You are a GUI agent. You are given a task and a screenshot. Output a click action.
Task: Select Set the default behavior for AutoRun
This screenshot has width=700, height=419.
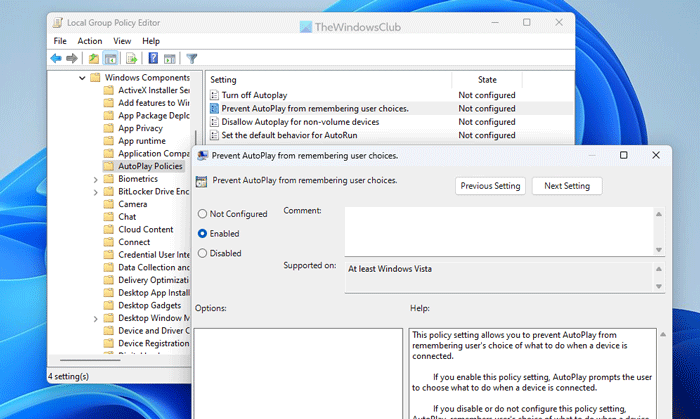[391, 135]
